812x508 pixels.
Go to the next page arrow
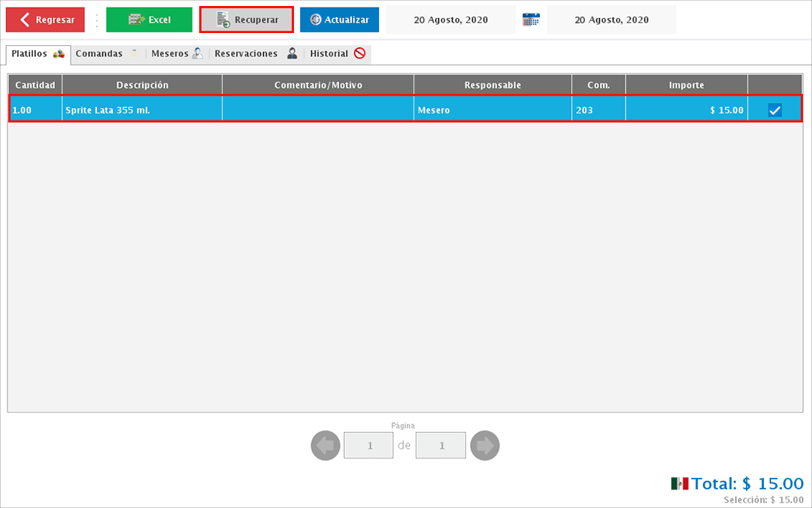pos(485,446)
